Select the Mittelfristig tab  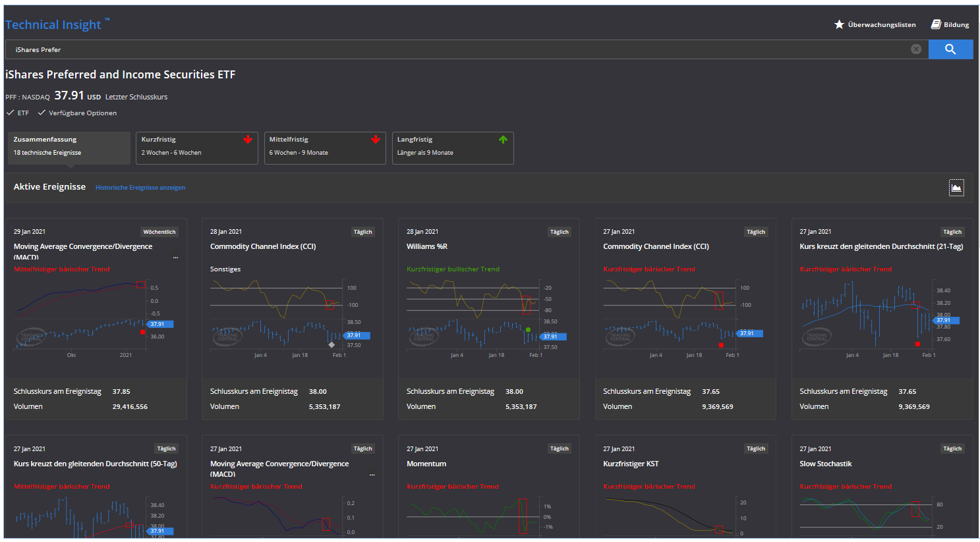tap(325, 148)
